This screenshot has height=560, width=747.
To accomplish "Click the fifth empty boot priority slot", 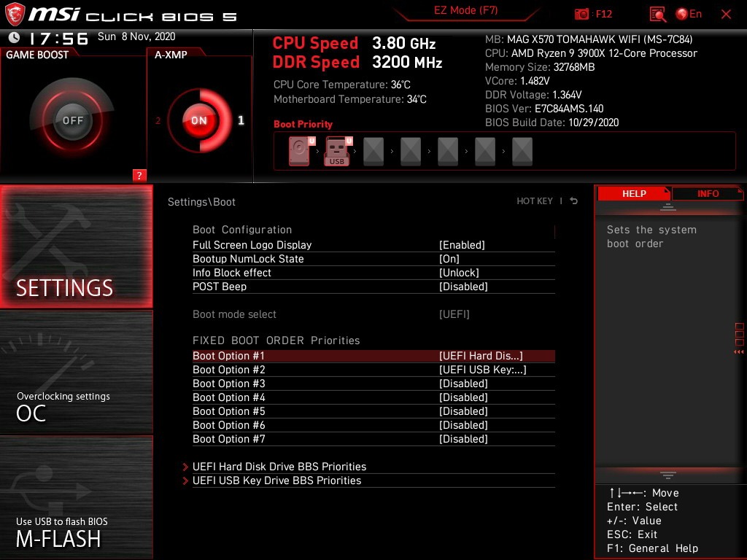I will 448,152.
